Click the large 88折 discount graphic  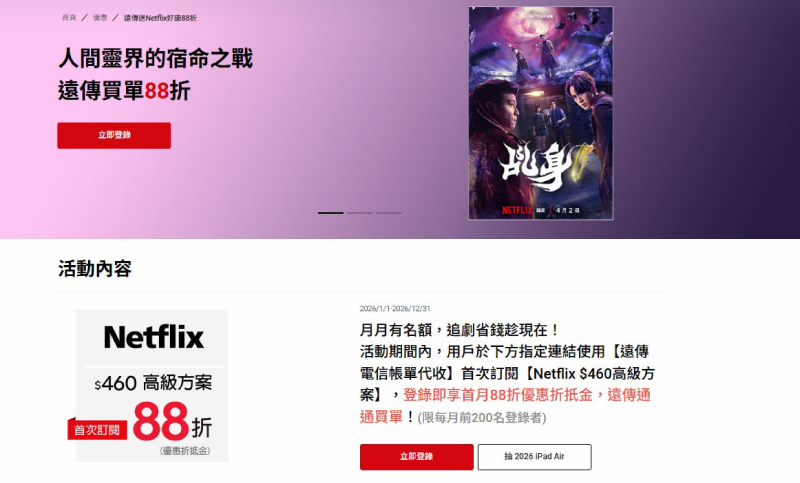[172, 421]
